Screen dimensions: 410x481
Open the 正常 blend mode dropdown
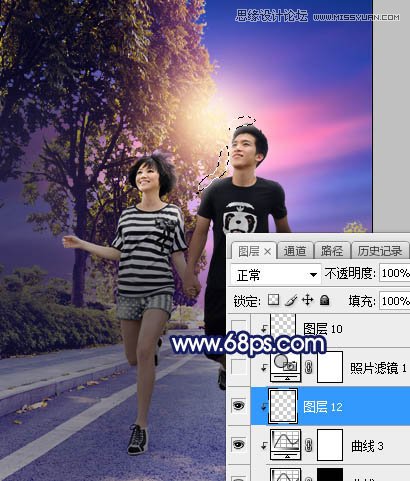click(276, 275)
